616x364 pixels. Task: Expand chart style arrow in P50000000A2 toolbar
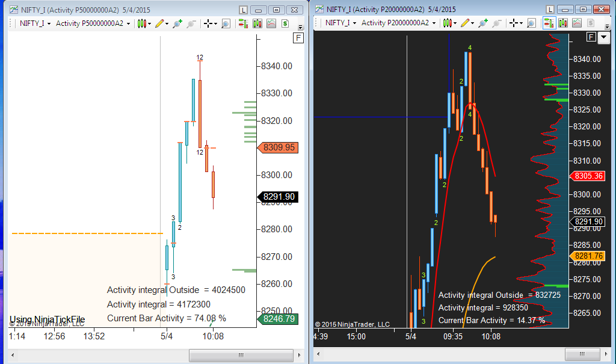pyautogui.click(x=149, y=24)
